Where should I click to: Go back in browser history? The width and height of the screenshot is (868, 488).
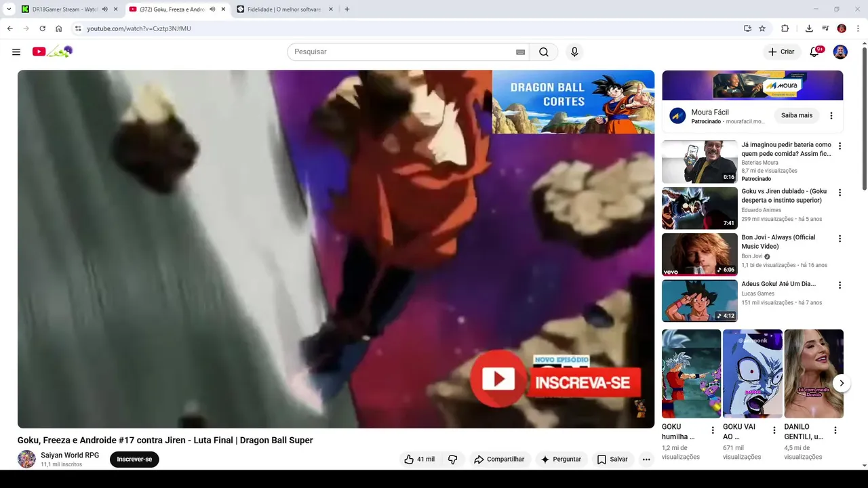[9, 28]
